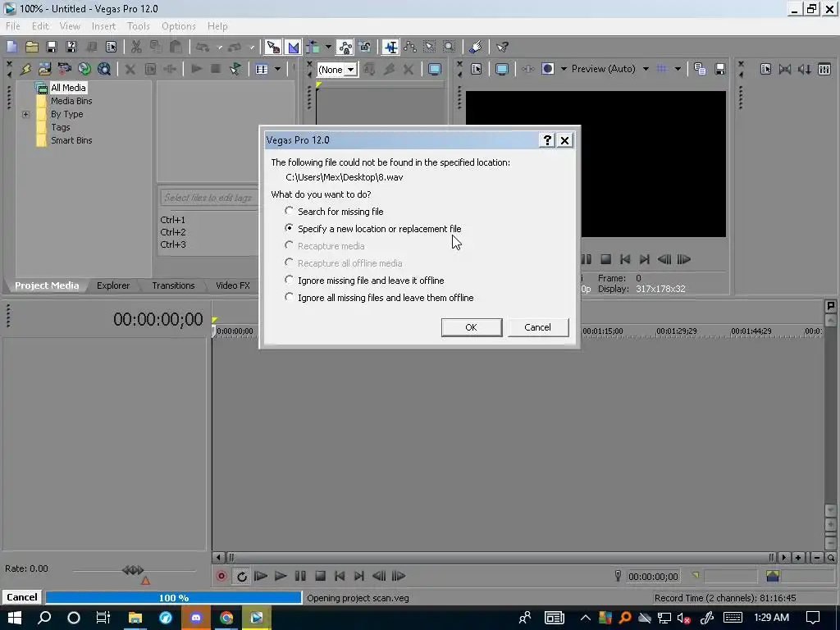Switch to the Video FX tab
This screenshot has width=840, height=630.
pyautogui.click(x=232, y=285)
